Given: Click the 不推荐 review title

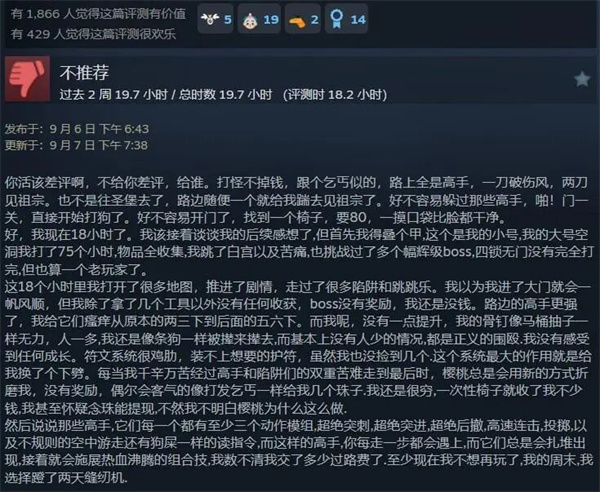Looking at the screenshot, I should point(84,72).
